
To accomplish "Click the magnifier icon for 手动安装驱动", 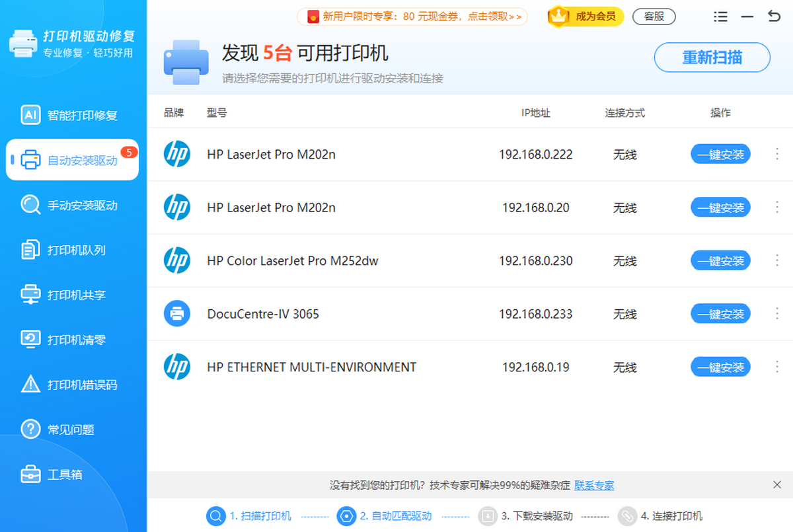I will [30, 205].
